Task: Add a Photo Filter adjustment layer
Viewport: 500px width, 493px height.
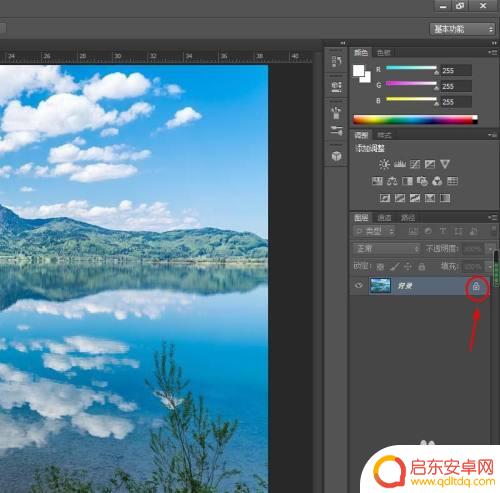Action: click(422, 181)
